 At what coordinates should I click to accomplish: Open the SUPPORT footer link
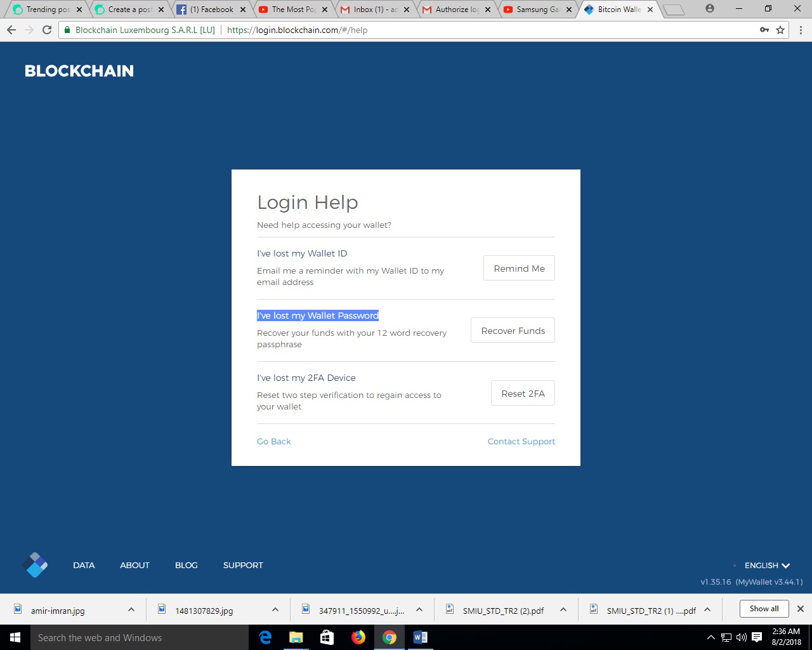coord(243,565)
